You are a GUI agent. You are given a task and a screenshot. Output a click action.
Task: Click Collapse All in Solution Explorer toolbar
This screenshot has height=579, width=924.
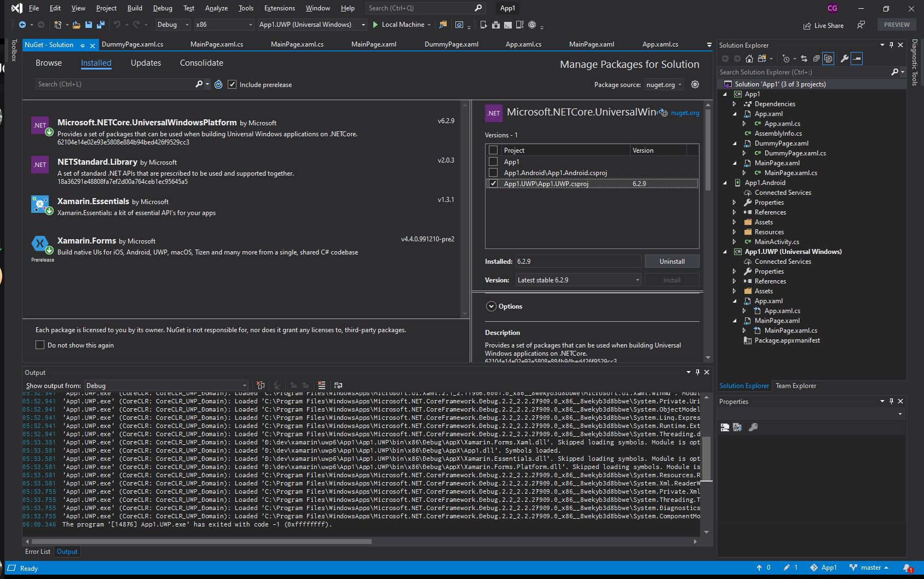pos(816,59)
